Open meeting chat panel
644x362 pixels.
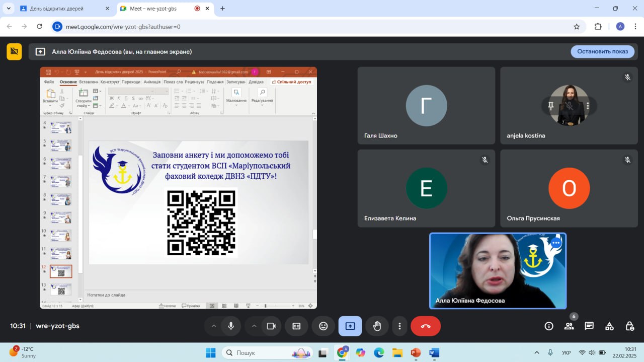(589, 326)
